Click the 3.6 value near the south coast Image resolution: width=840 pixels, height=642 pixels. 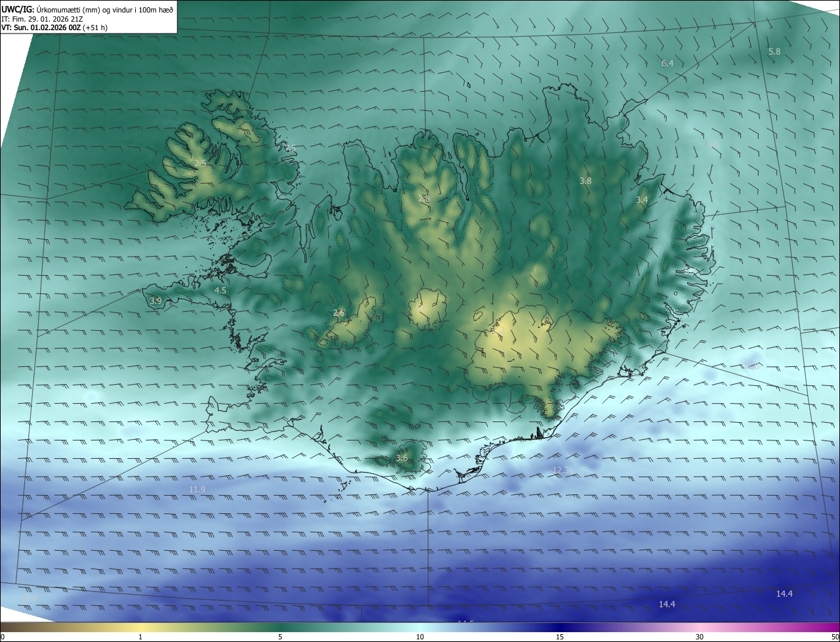(x=402, y=458)
